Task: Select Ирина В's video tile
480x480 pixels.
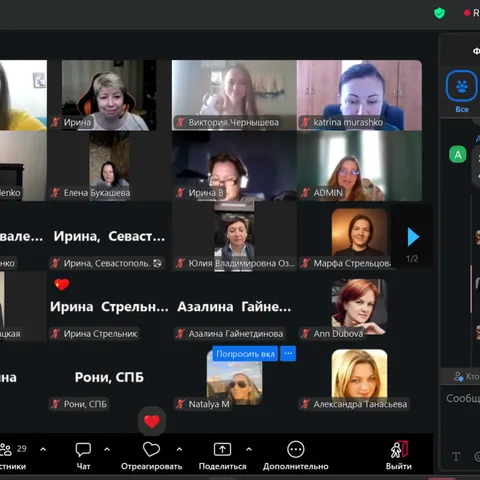Action: [x=234, y=166]
